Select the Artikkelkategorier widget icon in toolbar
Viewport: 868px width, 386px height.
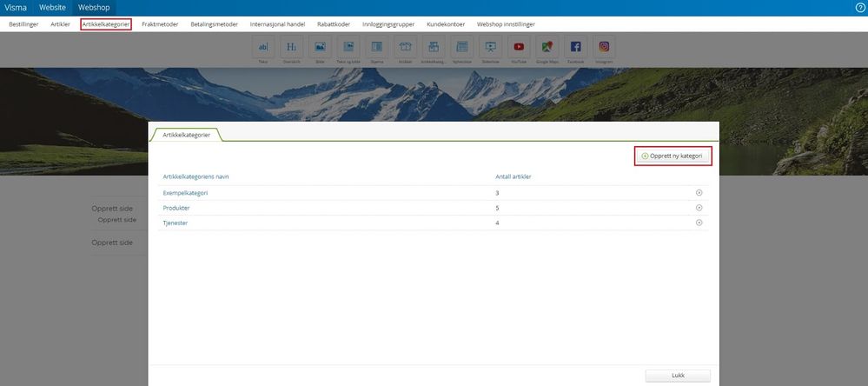coord(434,47)
